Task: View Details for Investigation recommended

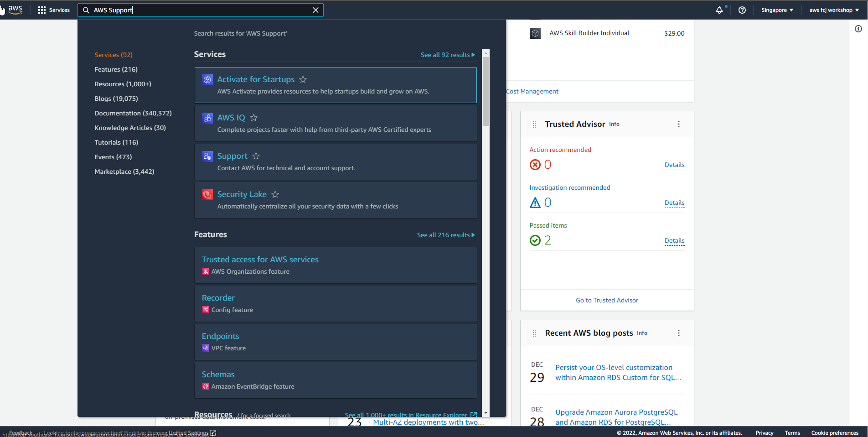Action: coord(674,203)
